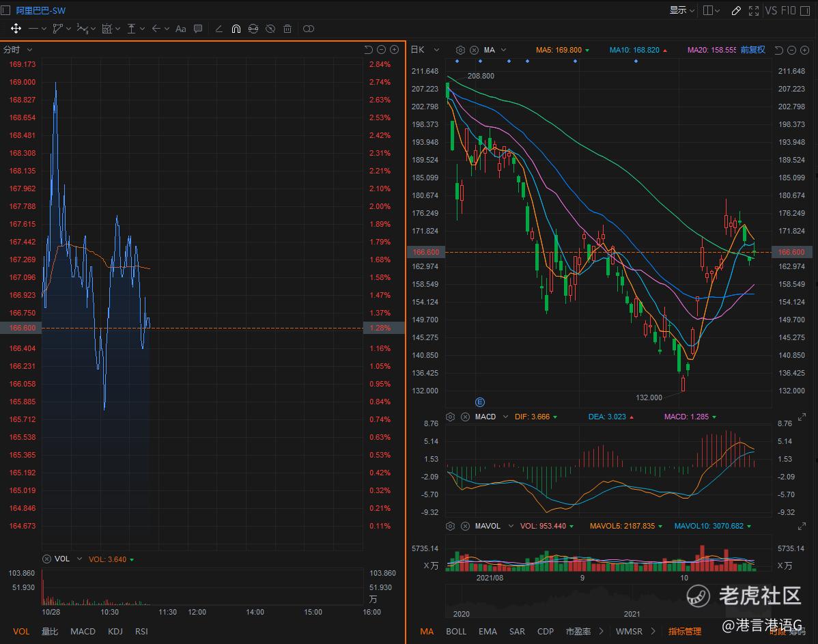Open the line tool options arrow

tap(44, 29)
